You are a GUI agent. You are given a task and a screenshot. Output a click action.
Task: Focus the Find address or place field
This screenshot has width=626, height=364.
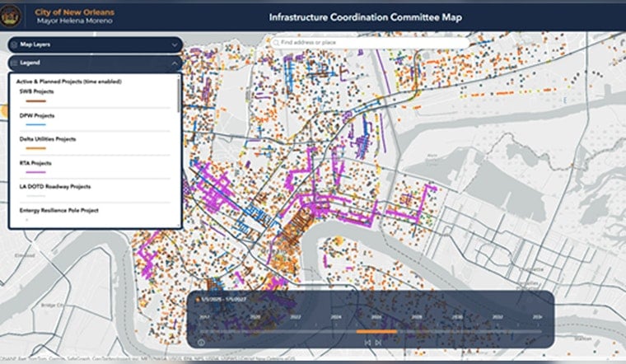pos(370,42)
